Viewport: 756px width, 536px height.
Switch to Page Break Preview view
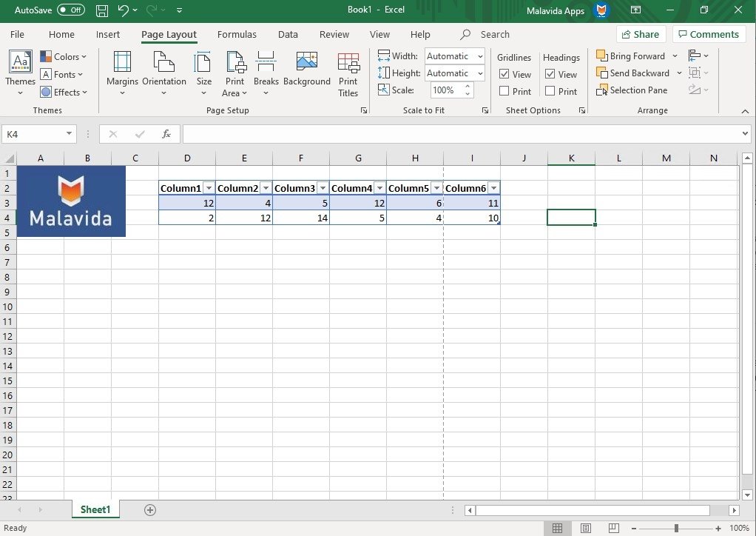(x=613, y=528)
